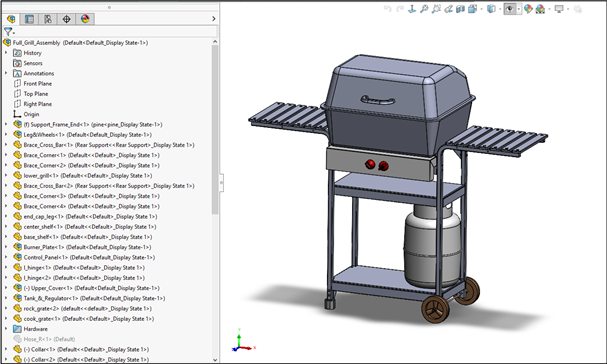Select the Front Plane item
607x364 pixels.
37,83
